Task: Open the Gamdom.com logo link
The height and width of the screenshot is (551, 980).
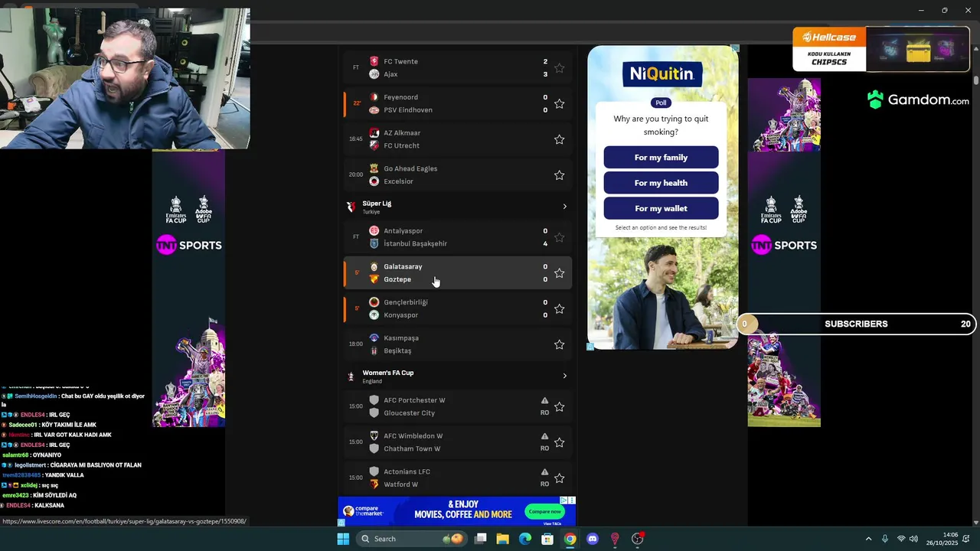Action: point(918,99)
